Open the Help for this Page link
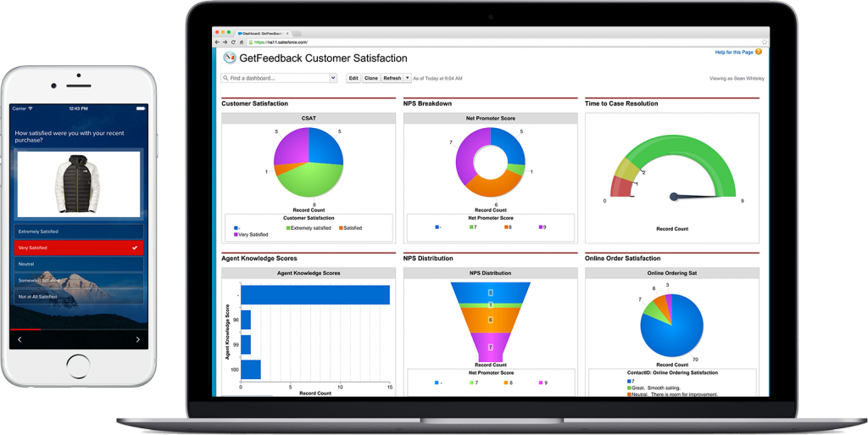 pos(734,52)
